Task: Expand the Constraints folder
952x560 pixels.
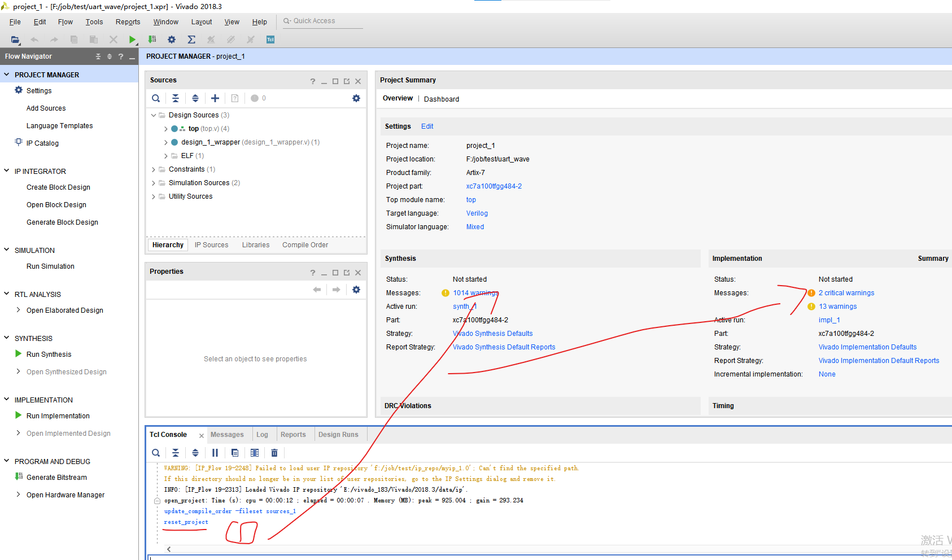Action: coord(154,169)
